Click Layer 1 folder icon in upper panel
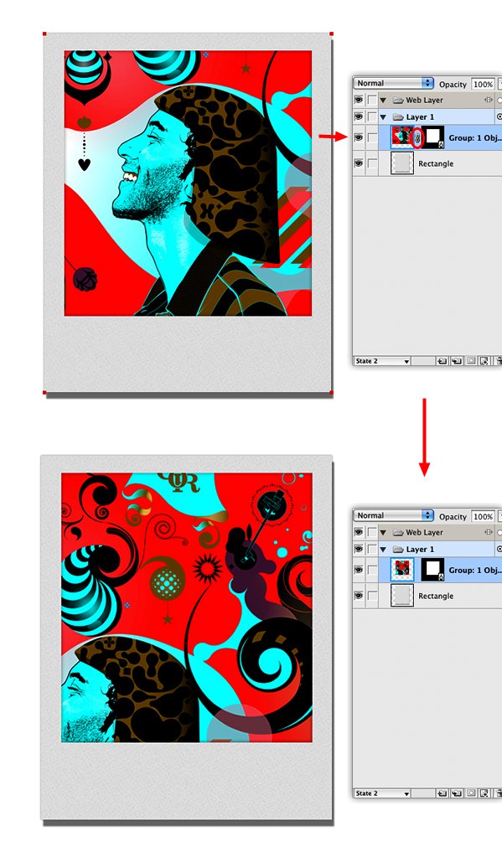Viewport: 502px width, 868px height. tap(397, 116)
